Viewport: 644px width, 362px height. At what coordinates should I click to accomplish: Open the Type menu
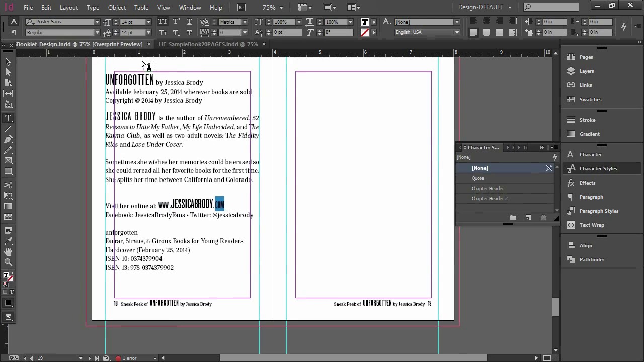93,8
